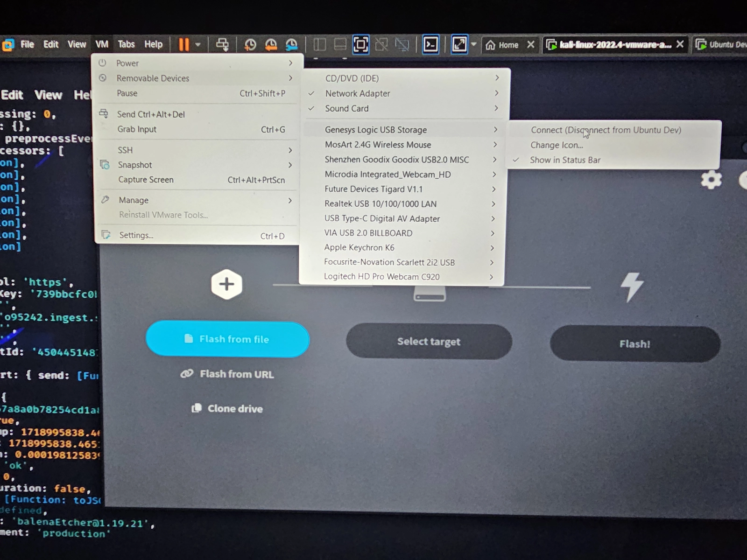Connect Genesys Logic USB Storage to this VM

[x=606, y=130]
